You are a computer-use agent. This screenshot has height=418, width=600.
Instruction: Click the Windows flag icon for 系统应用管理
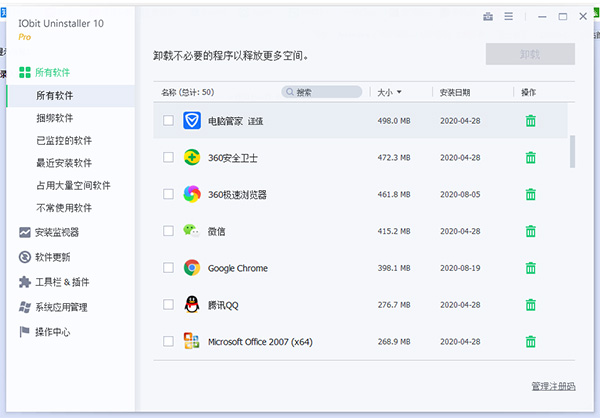coord(25,307)
